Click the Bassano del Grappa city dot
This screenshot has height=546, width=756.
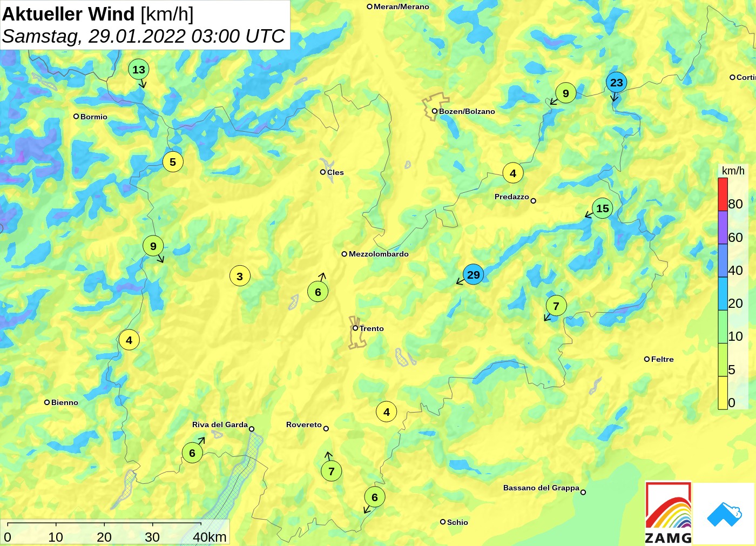[583, 492]
